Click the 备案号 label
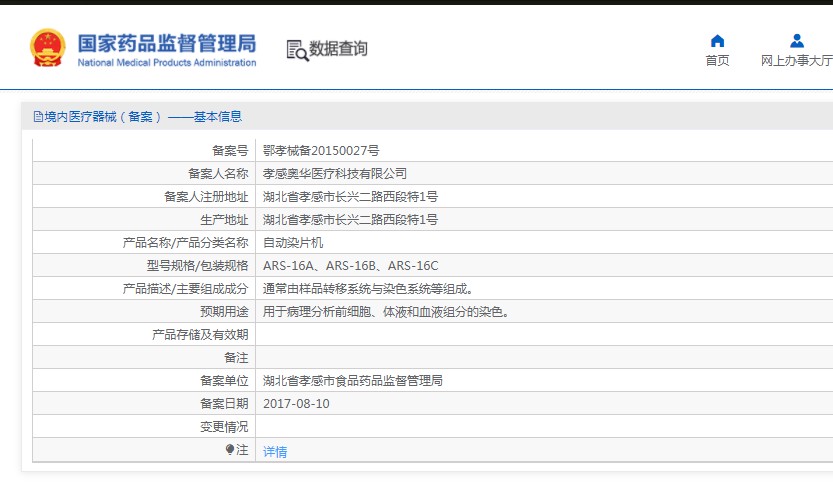This screenshot has height=488, width=833. click(x=230, y=151)
